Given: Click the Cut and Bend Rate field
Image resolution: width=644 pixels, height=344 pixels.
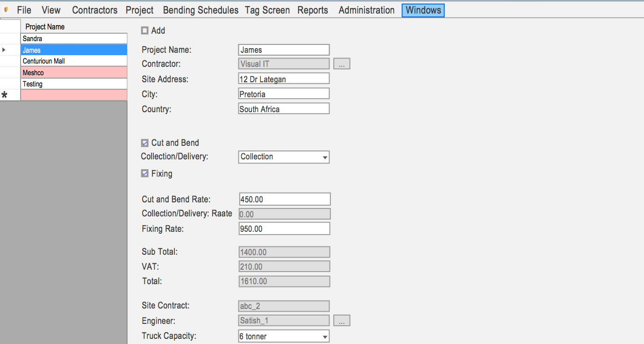Looking at the screenshot, I should (x=284, y=199).
